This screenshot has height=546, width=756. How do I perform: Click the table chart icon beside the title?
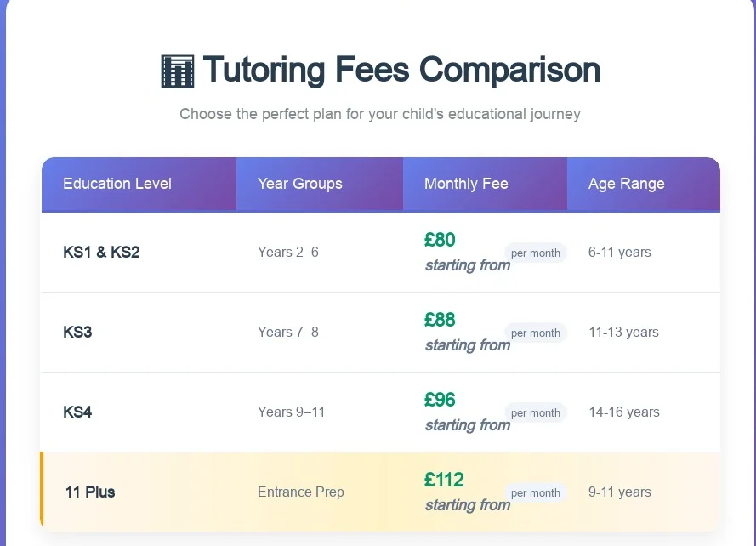tap(178, 71)
